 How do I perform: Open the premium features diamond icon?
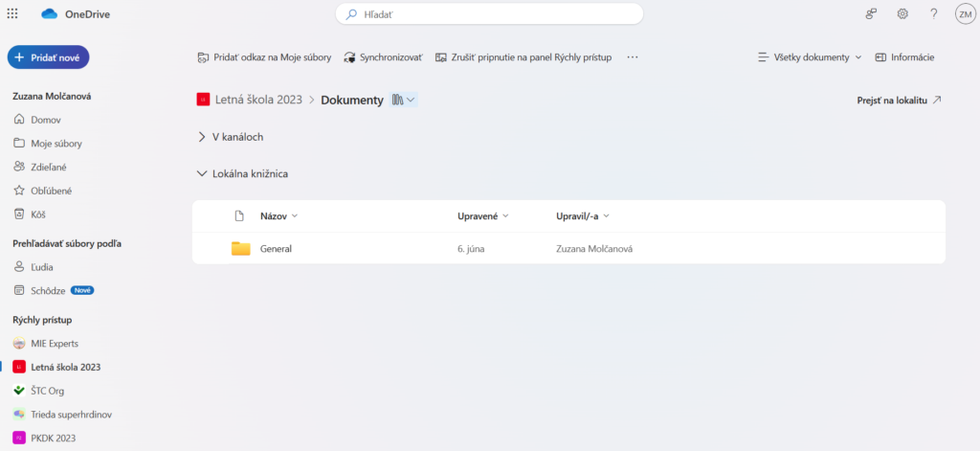click(871, 13)
